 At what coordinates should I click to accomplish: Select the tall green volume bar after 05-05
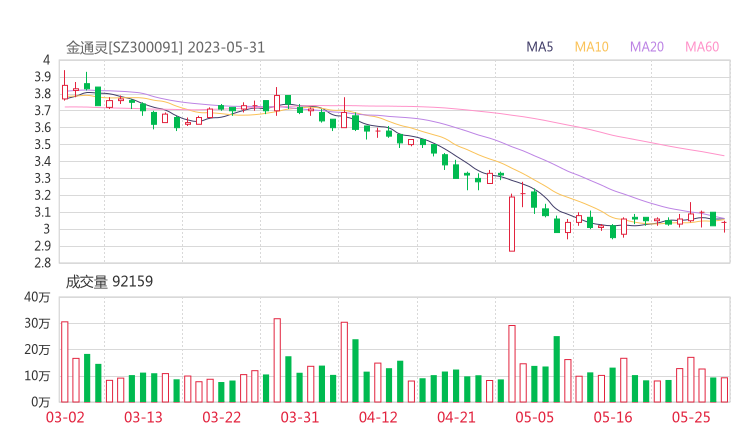click(557, 369)
